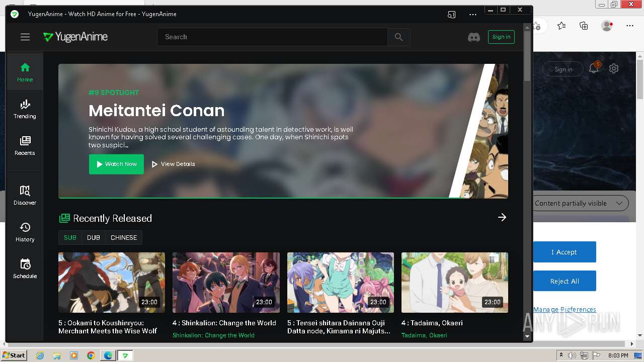Open File Explorer from taskbar
This screenshot has height=362, width=644.
pyautogui.click(x=57, y=355)
